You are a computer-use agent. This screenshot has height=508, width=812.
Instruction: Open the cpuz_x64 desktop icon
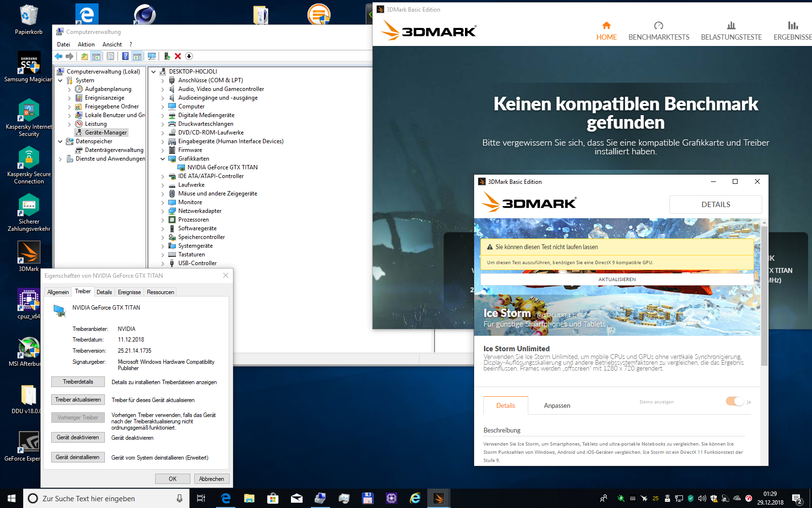[x=29, y=304]
